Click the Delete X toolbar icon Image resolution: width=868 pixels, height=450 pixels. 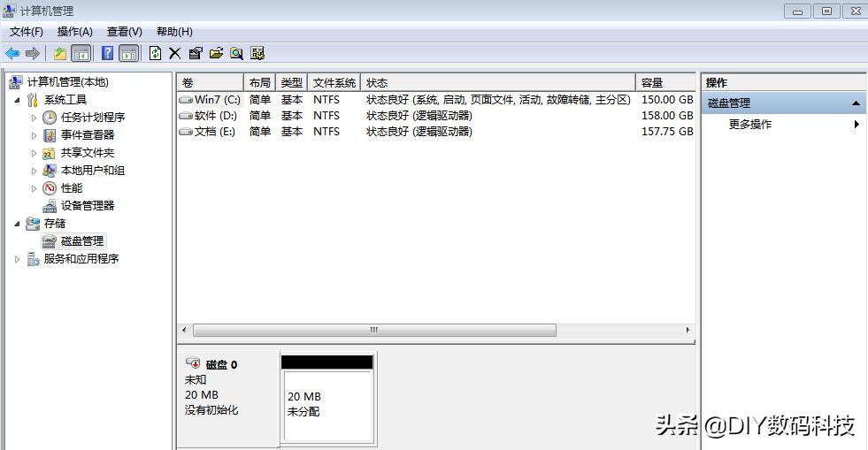[175, 53]
